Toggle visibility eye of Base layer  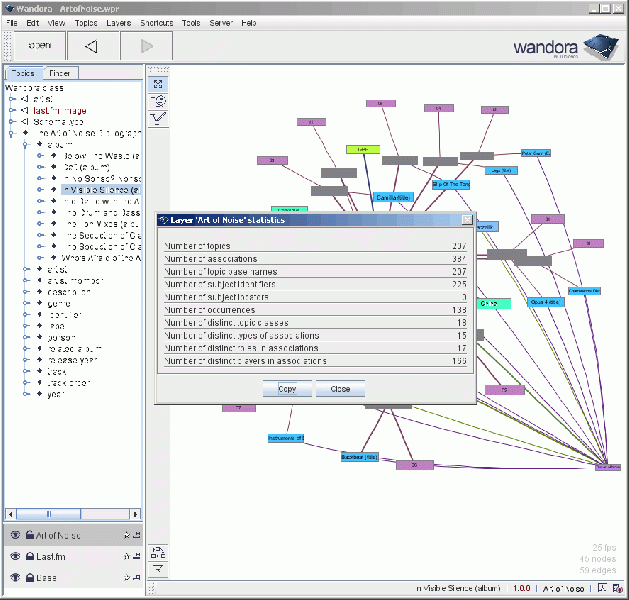tap(15, 578)
